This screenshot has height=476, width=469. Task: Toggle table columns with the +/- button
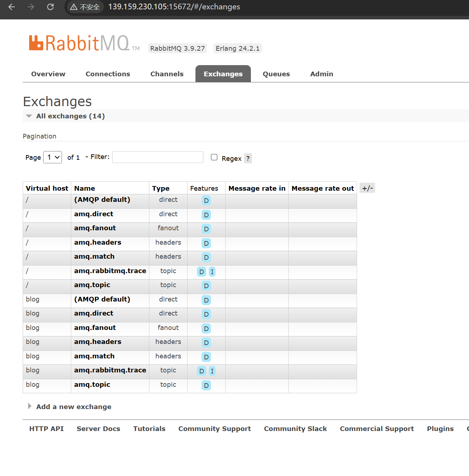coord(367,188)
